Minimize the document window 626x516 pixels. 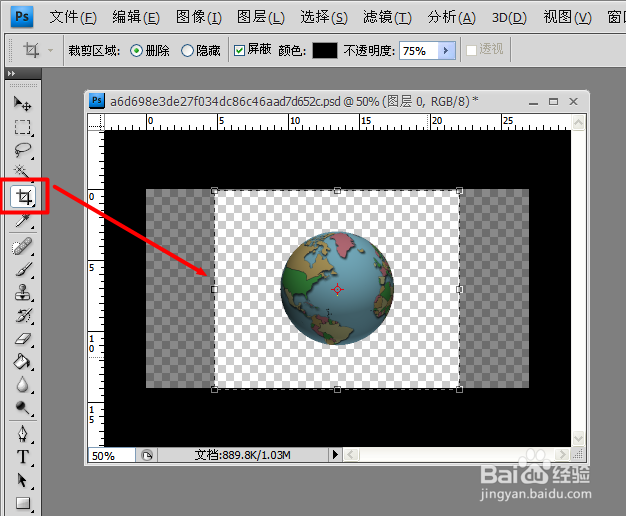[533, 103]
